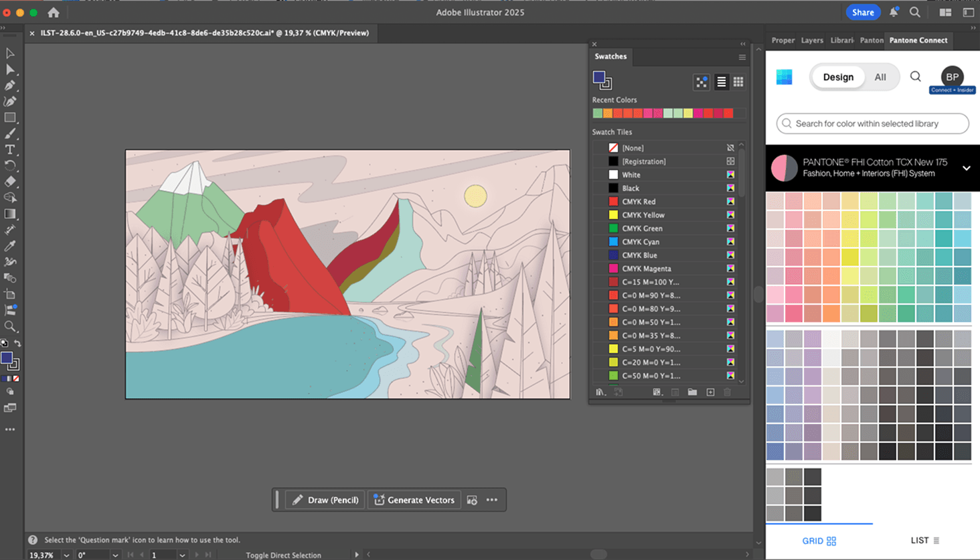Click Pantone Connect search magnifier icon
Viewport: 980px width, 560px height.
[x=916, y=76]
